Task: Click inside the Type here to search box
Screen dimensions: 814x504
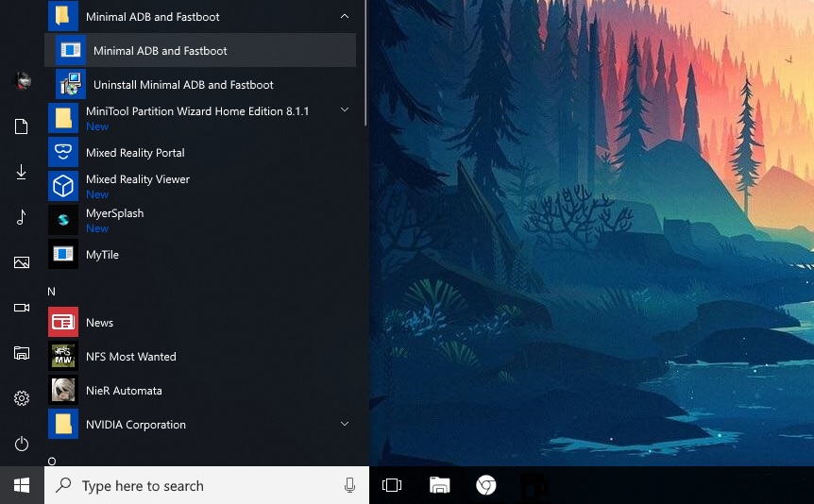Action: click(207, 485)
